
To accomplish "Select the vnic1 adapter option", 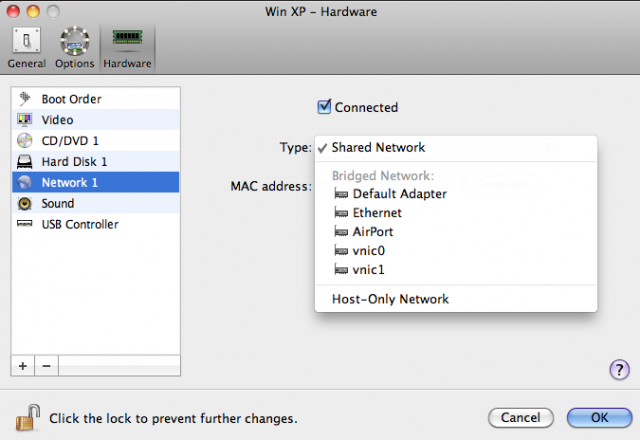I will [368, 270].
